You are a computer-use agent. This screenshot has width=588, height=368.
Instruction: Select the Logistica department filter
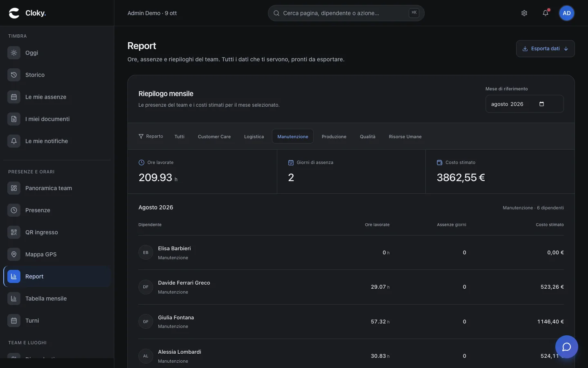coord(254,137)
